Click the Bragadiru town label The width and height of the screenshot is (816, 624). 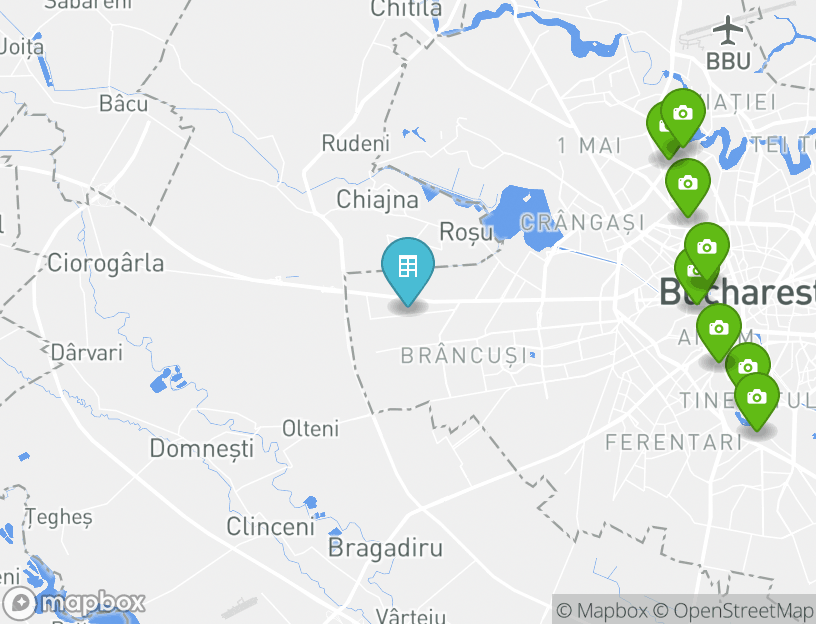point(386,547)
